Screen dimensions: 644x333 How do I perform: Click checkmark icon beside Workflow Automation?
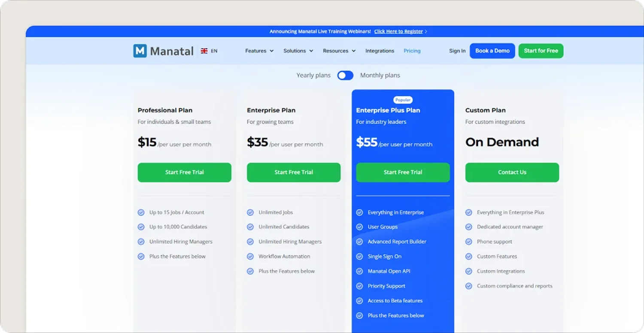coord(250,257)
